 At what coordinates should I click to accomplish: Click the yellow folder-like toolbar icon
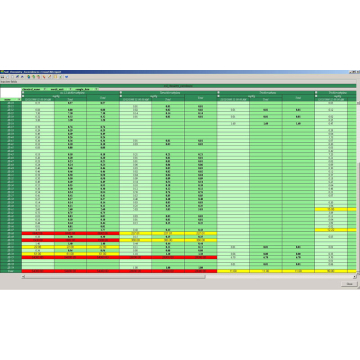pyautogui.click(x=55, y=77)
